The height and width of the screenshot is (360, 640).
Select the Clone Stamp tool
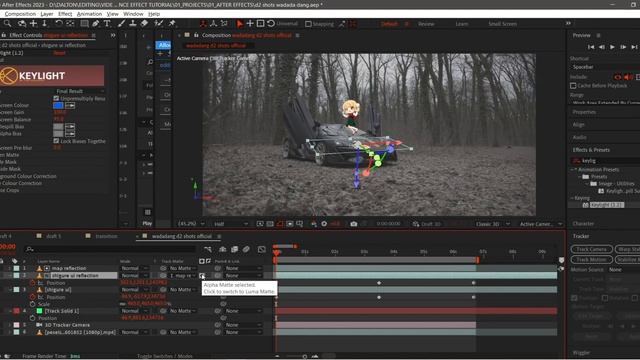133,24
